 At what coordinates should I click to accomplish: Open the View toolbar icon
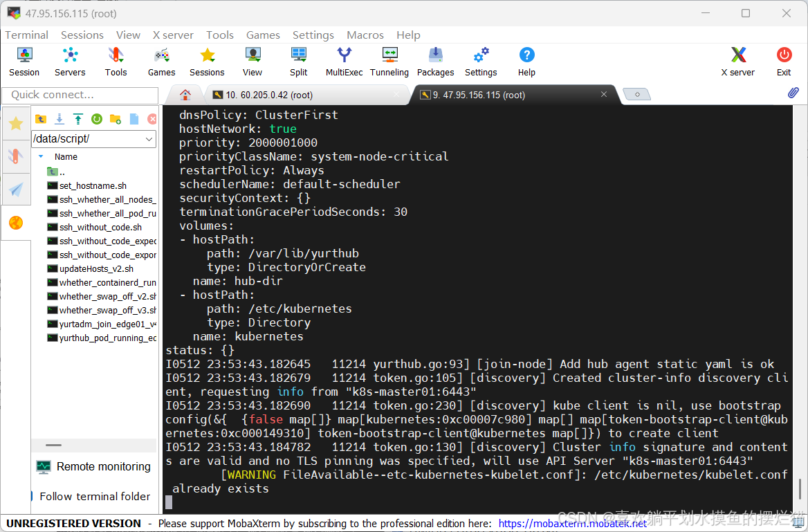pos(252,62)
